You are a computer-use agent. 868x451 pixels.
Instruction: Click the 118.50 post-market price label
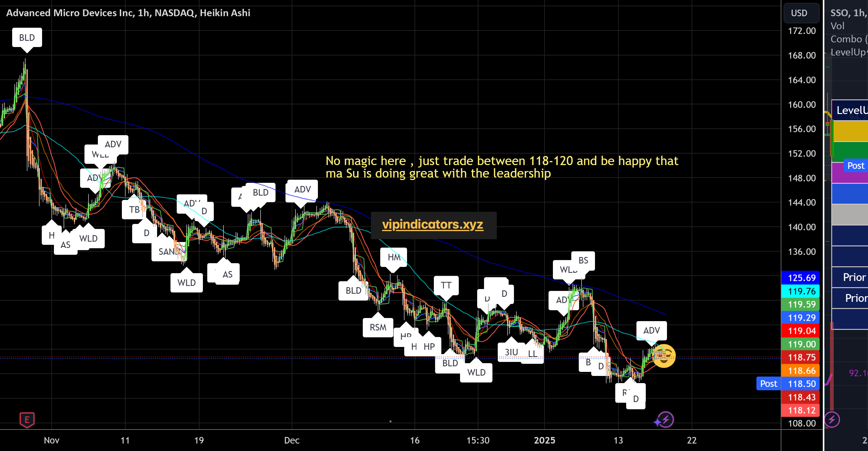(x=801, y=384)
